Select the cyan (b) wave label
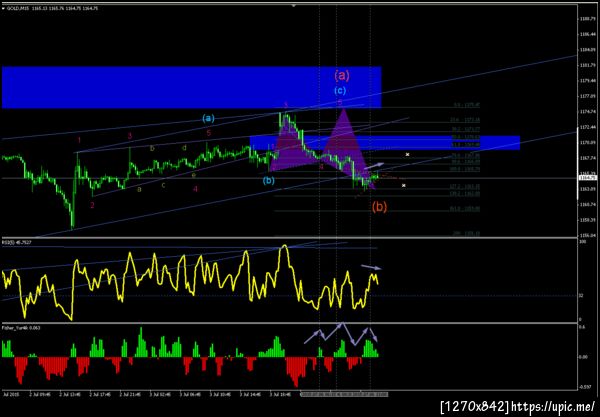This screenshot has height=417, width=600. 269,180
